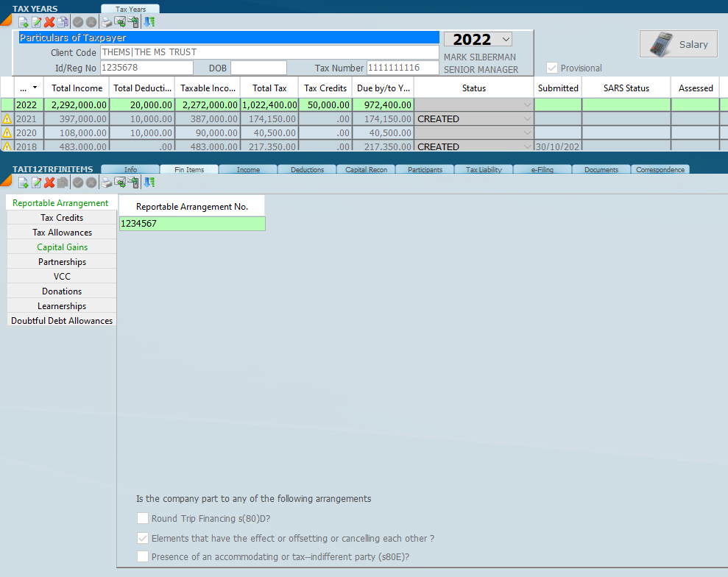Image resolution: width=728 pixels, height=577 pixels.
Task: Click the sort arrow icon in Tax Years toolbar
Action: (x=149, y=22)
